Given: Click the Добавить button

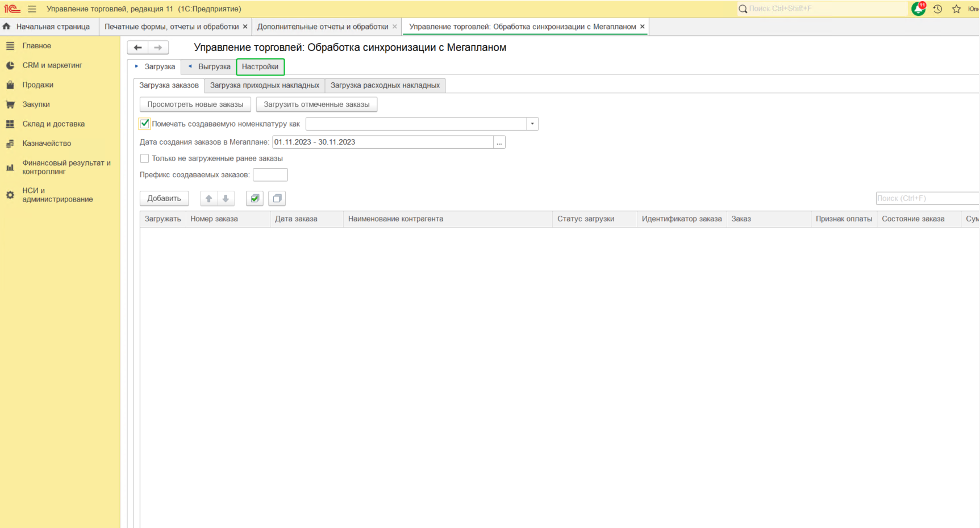Looking at the screenshot, I should [x=164, y=199].
